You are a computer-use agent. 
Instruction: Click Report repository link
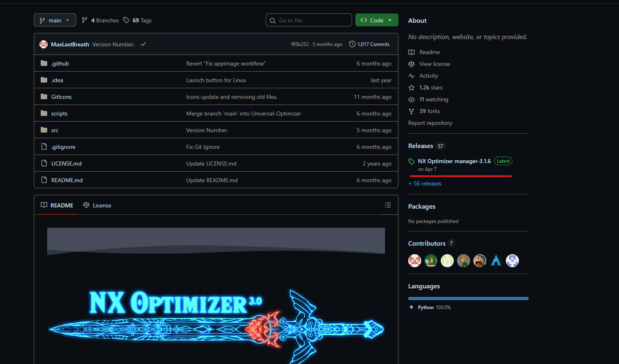[430, 123]
